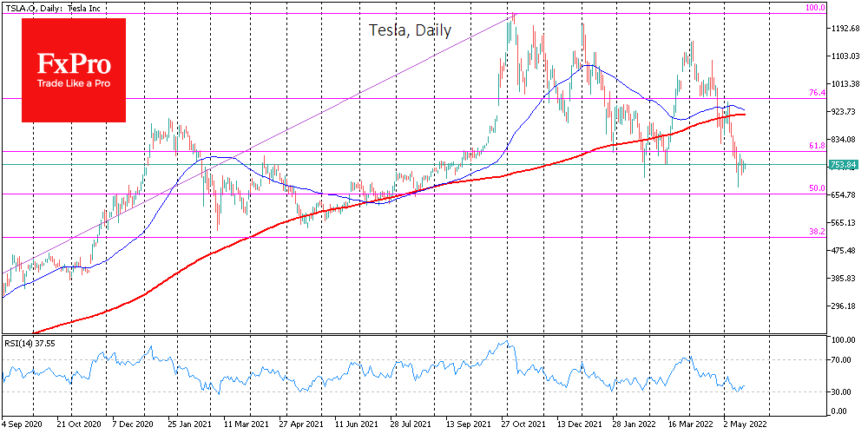The height and width of the screenshot is (434, 868).
Task: Select the 100.0 Fibonacci level label
Action: tap(813, 8)
